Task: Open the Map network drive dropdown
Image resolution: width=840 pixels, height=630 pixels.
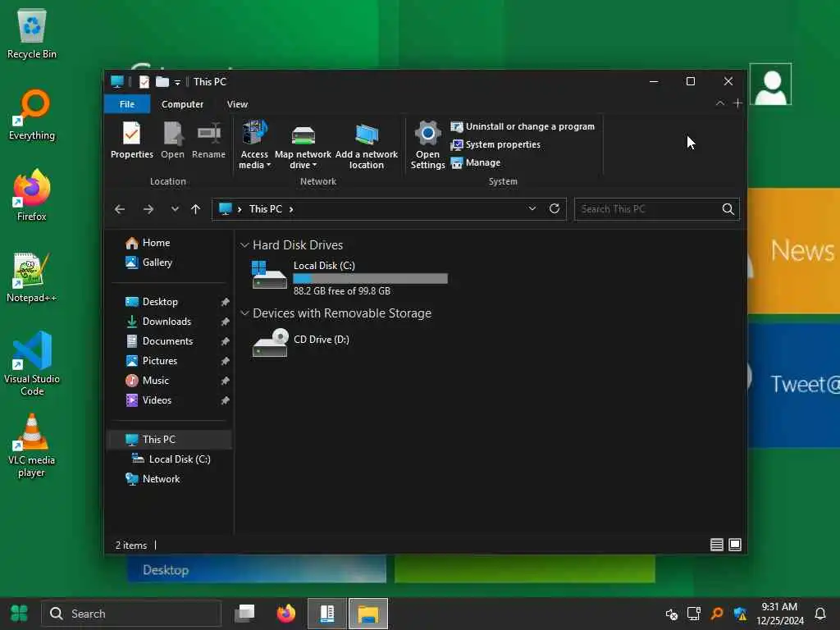Action: point(304,144)
